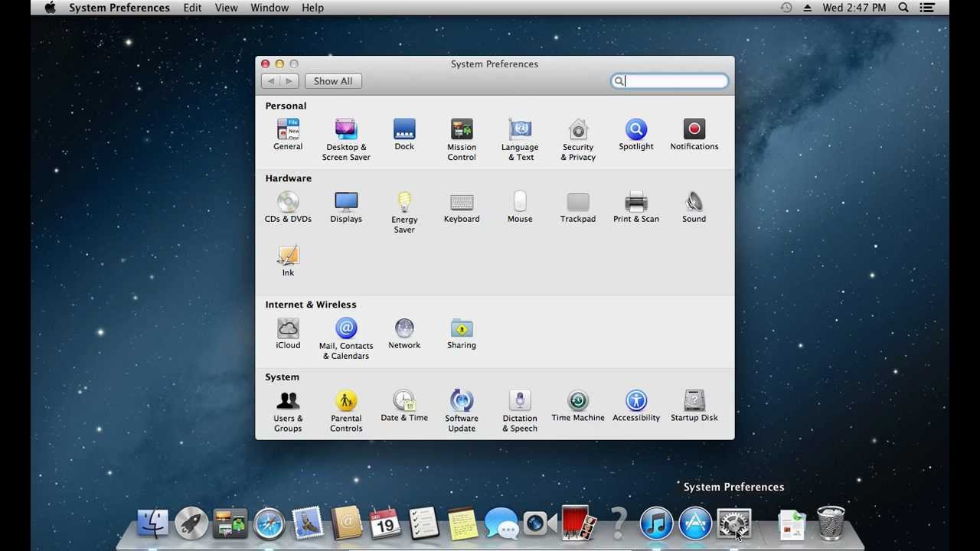Open Mail, Contacts & Calendars preferences
The width and height of the screenshot is (980, 551).
[346, 338]
